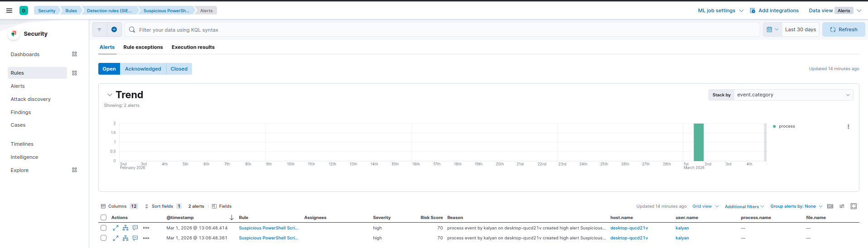Screen dimensions: 868x248
Task: Open table display options sliders icon
Action: tap(842, 206)
